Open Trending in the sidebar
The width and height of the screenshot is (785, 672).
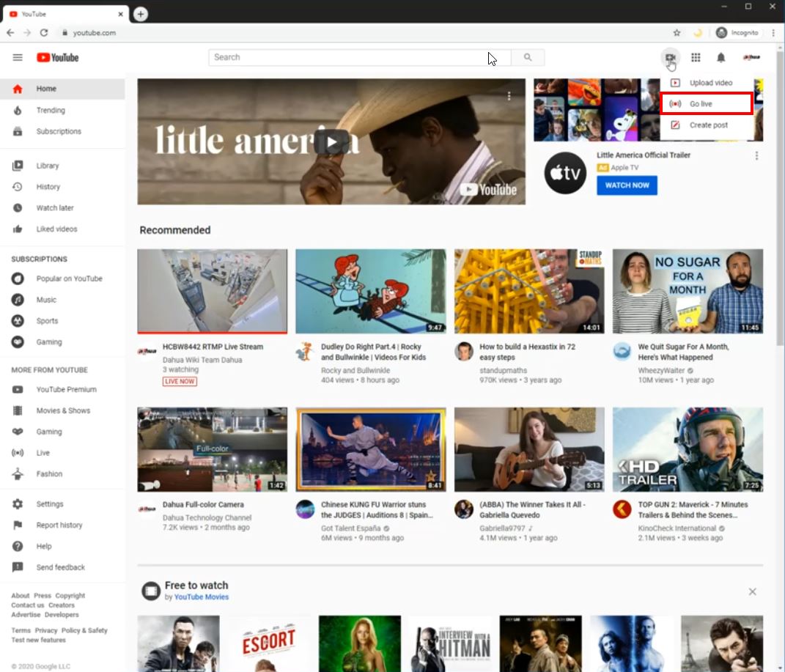click(x=51, y=110)
